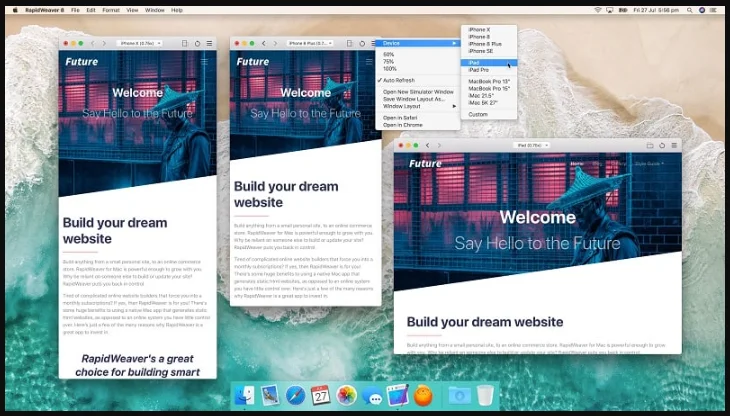Open Photos from the Dock
Viewport: 730px width, 416px height.
(346, 396)
